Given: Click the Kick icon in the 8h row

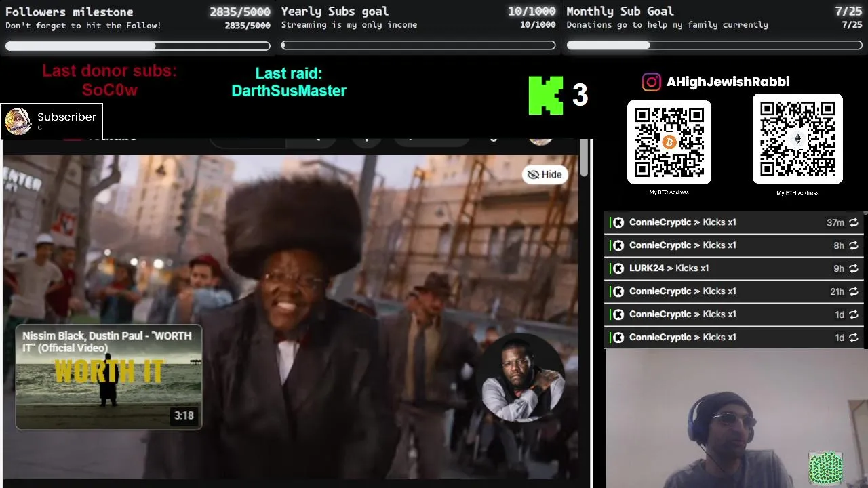Looking at the screenshot, I should coord(618,245).
